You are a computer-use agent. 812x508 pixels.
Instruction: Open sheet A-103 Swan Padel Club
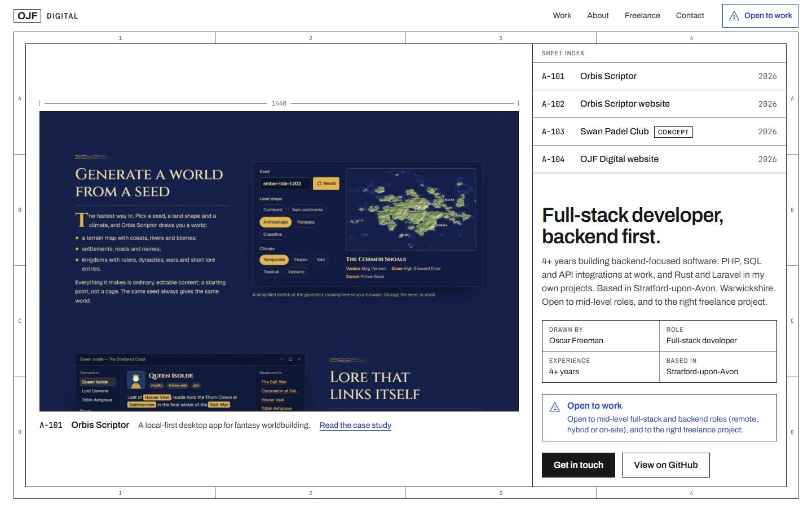pos(659,132)
